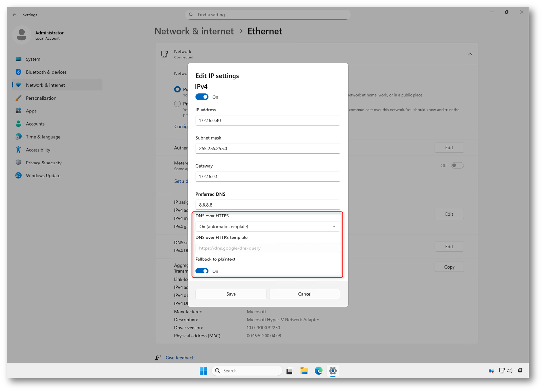Viewport: 543px width, 392px height.
Task: Disable the Fallback to plaintext toggle
Action: click(202, 271)
